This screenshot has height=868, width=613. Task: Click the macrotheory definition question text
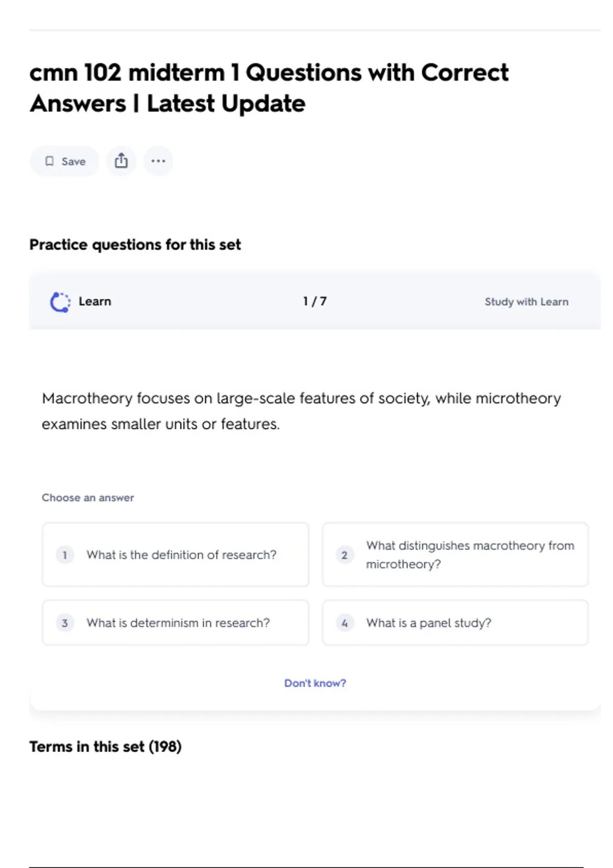click(x=301, y=411)
